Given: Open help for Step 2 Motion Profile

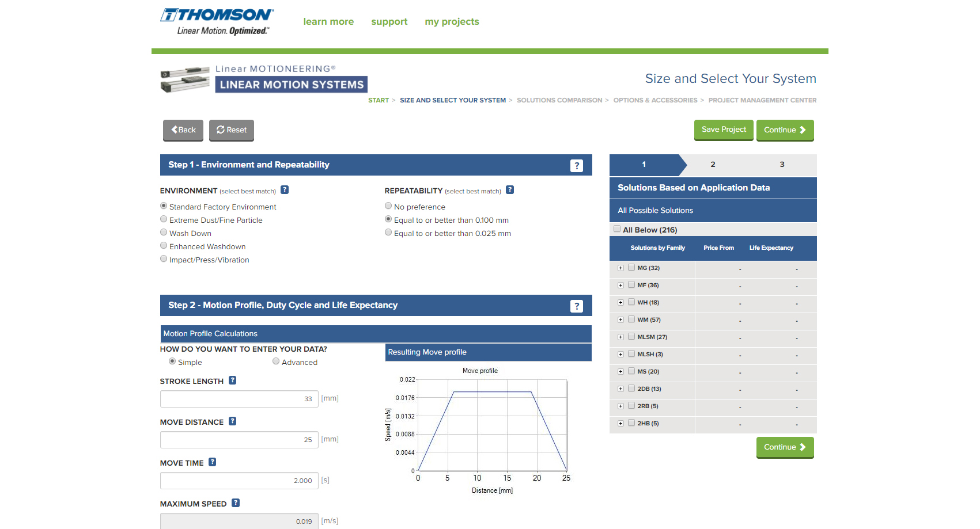Looking at the screenshot, I should (577, 306).
